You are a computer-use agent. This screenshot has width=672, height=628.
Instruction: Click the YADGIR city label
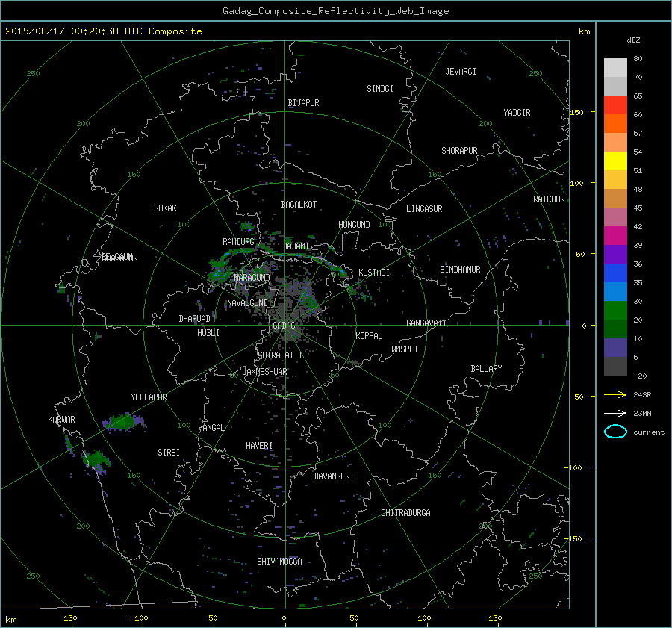point(517,113)
